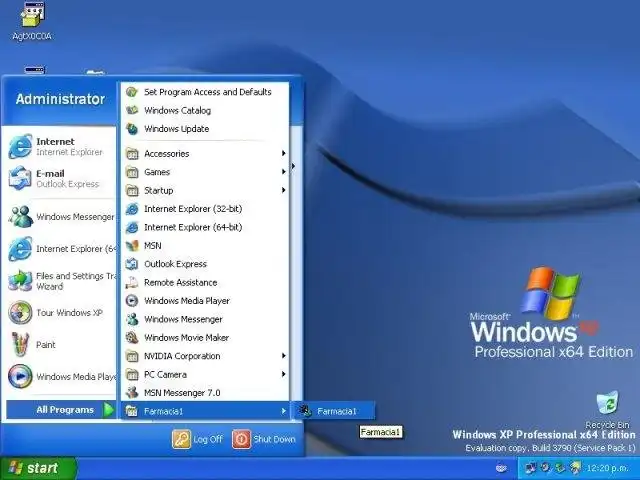Open Internet Explorer (64-bit) icon in All Programs
640x480 pixels.
pyautogui.click(x=132, y=227)
